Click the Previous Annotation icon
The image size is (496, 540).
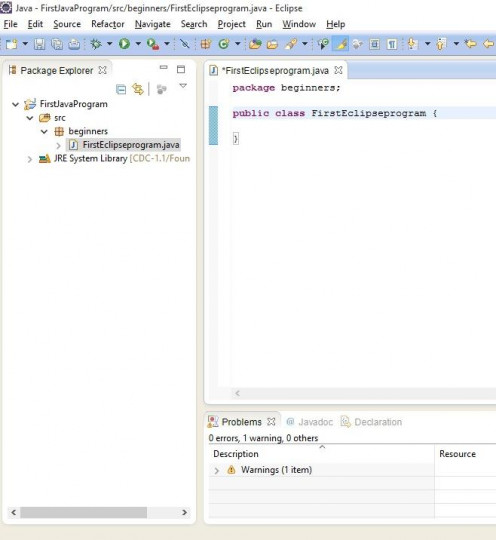point(441,44)
